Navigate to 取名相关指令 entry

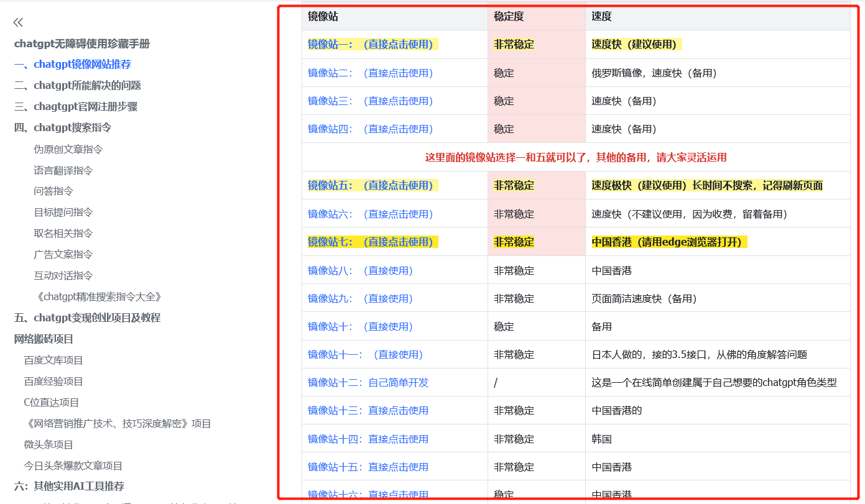click(x=63, y=233)
